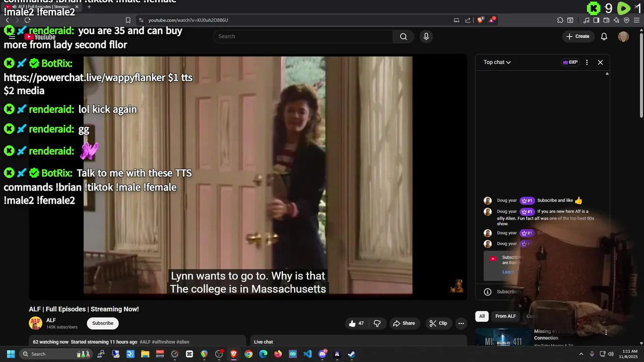Start voice search with the microphone icon
644x362 pixels.
point(426,36)
